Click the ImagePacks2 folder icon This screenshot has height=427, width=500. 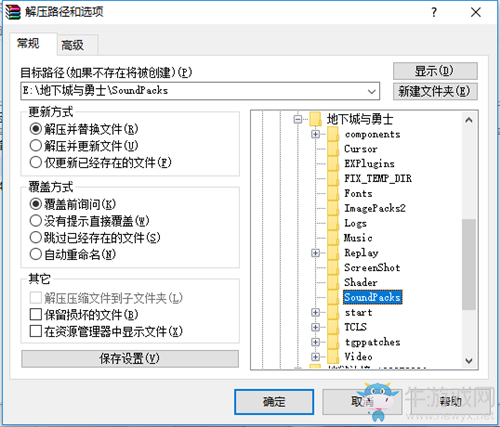click(x=333, y=208)
